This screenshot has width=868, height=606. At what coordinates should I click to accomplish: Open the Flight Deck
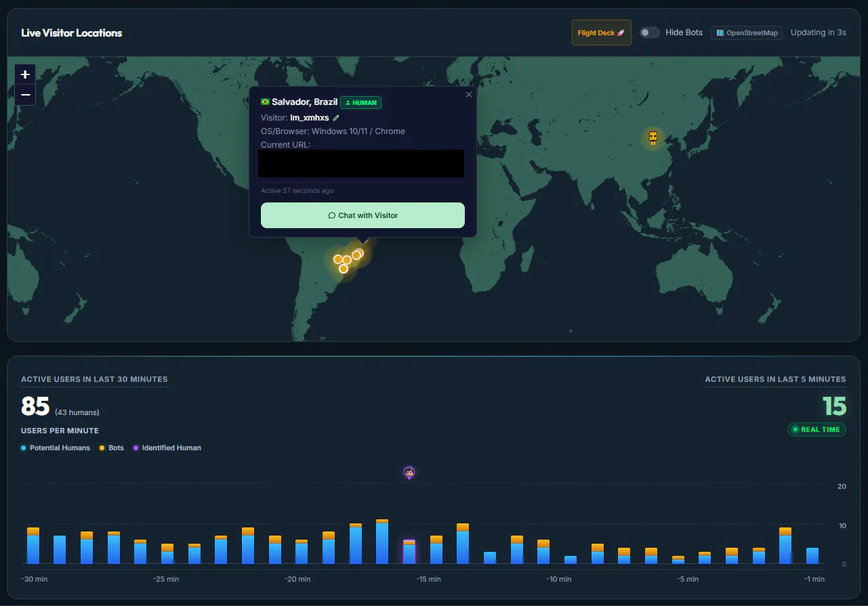point(602,33)
